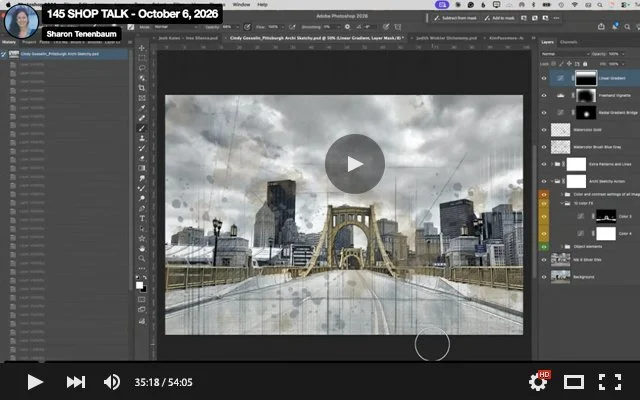Click the foreground white color swatch
This screenshot has width=640, height=400.
[140, 285]
